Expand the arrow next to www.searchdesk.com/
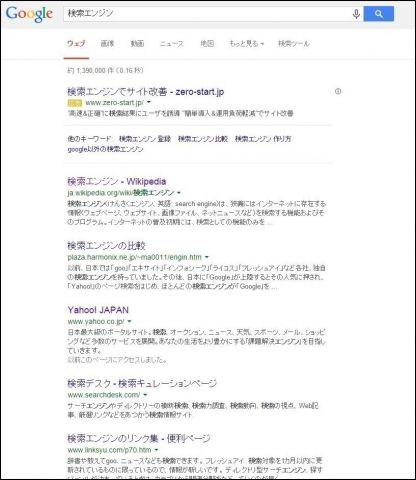This screenshot has height=480, width=416. click(145, 395)
